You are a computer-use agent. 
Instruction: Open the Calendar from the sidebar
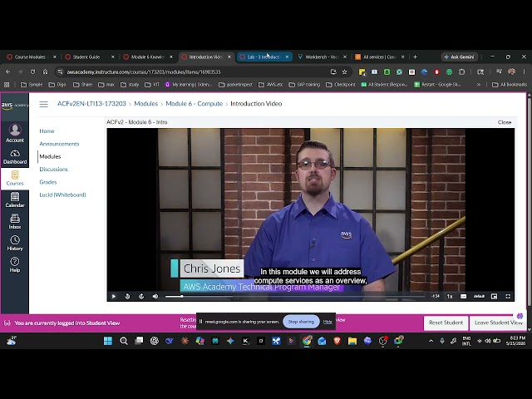click(x=15, y=199)
